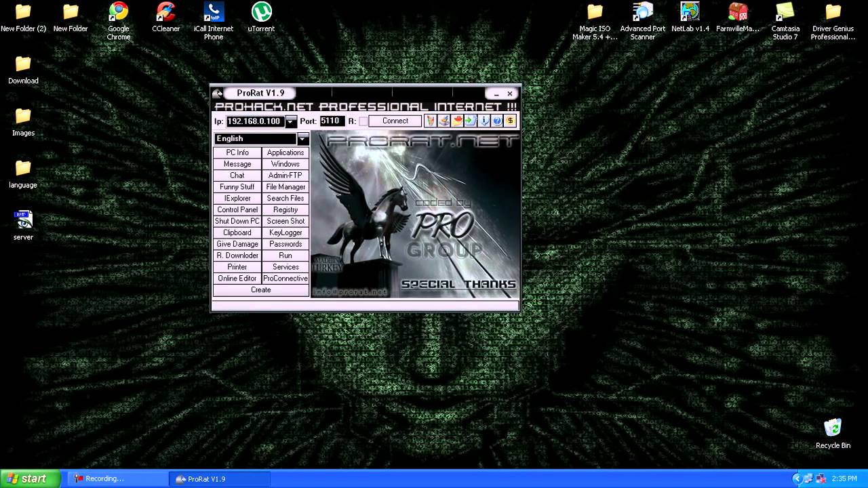The image size is (868, 488).
Task: Click the Passwords button
Action: tap(285, 245)
